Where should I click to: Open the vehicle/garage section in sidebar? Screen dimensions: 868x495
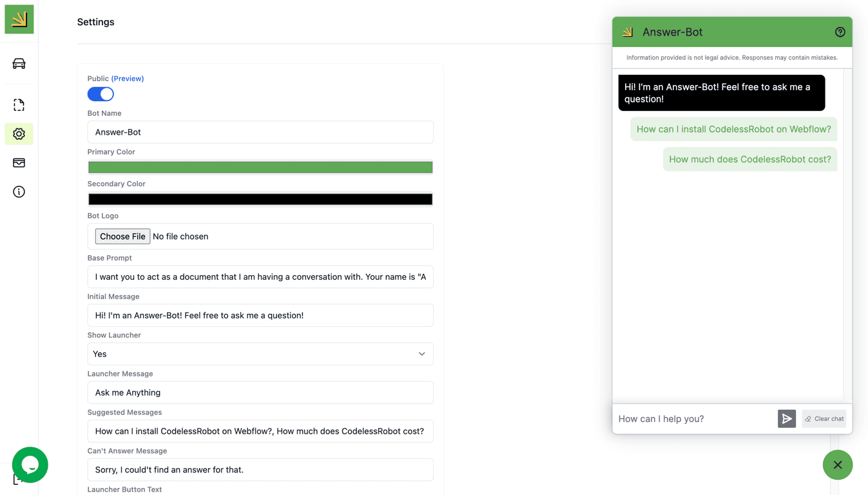19,63
